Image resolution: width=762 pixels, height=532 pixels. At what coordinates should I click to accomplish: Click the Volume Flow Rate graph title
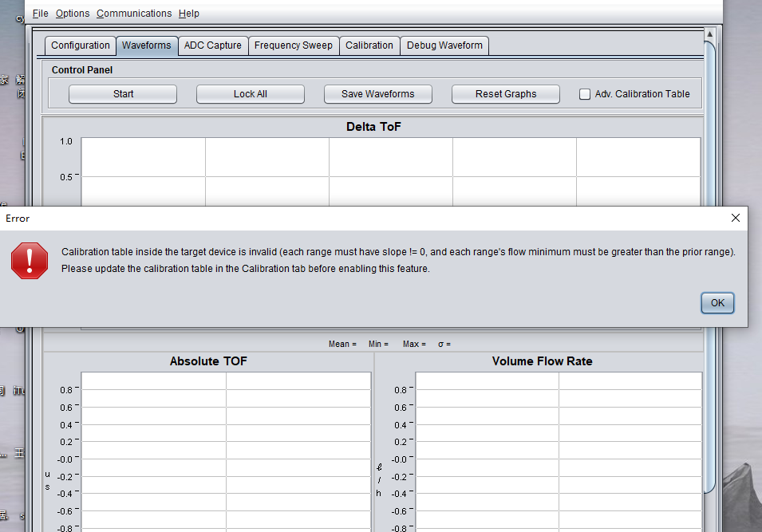pyautogui.click(x=542, y=361)
